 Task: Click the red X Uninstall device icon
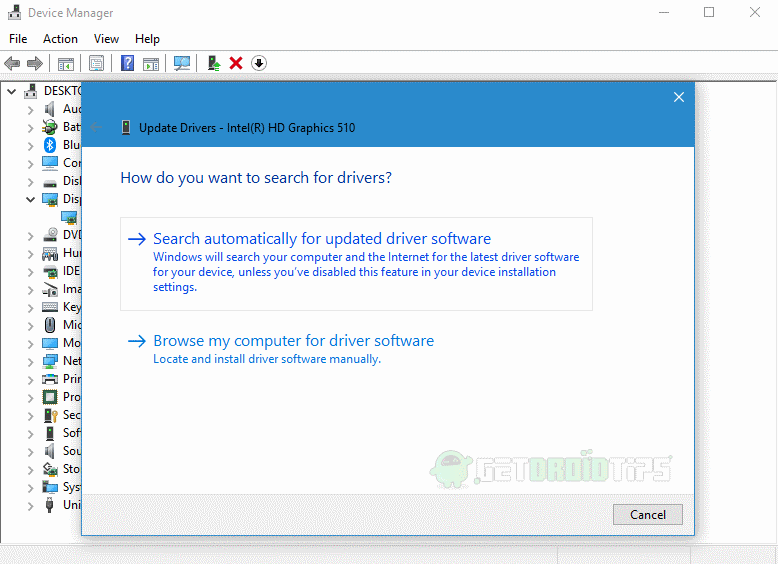tap(236, 63)
